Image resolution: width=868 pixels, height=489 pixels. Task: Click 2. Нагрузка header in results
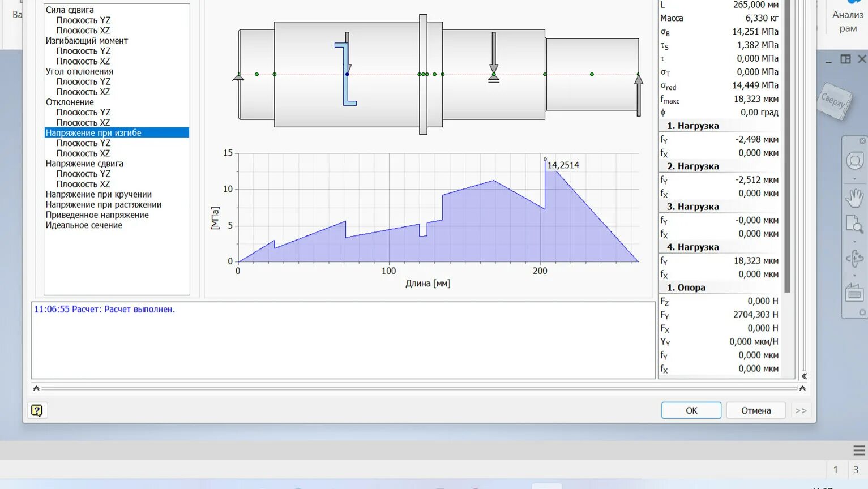click(692, 166)
